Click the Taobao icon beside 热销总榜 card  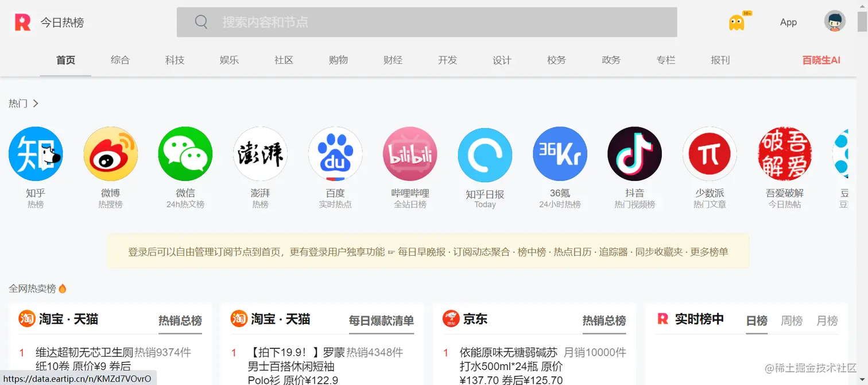click(27, 318)
